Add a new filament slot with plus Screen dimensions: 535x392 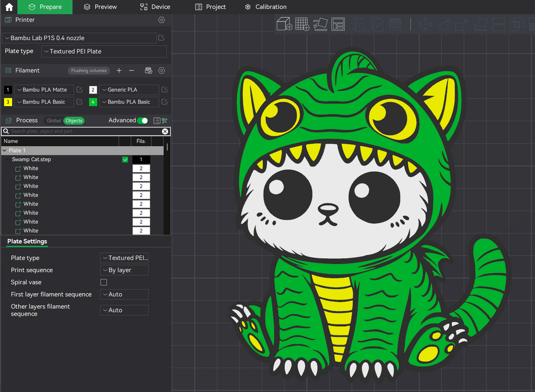119,71
